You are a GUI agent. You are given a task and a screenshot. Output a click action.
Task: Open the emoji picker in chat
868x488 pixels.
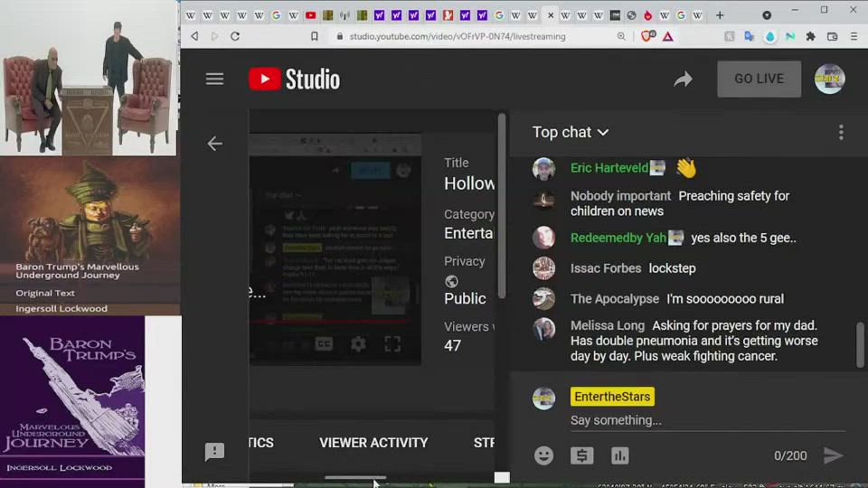click(x=543, y=455)
